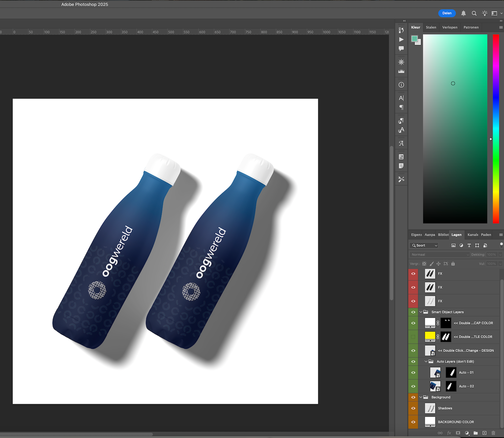Open the Glyphs panel icon
The height and width of the screenshot is (438, 504).
coord(401,143)
